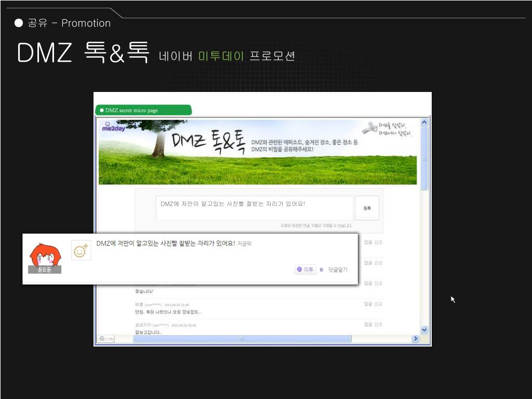Select the DMZ secret micro page tab
This screenshot has height=399, width=532.
coord(143,110)
